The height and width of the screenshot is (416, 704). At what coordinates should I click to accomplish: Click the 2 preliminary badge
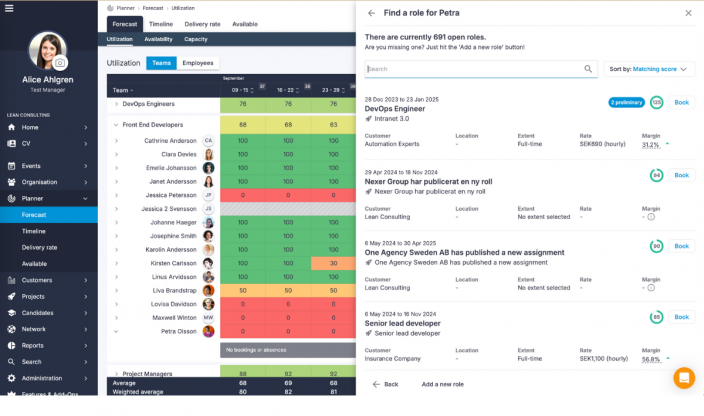pos(626,102)
